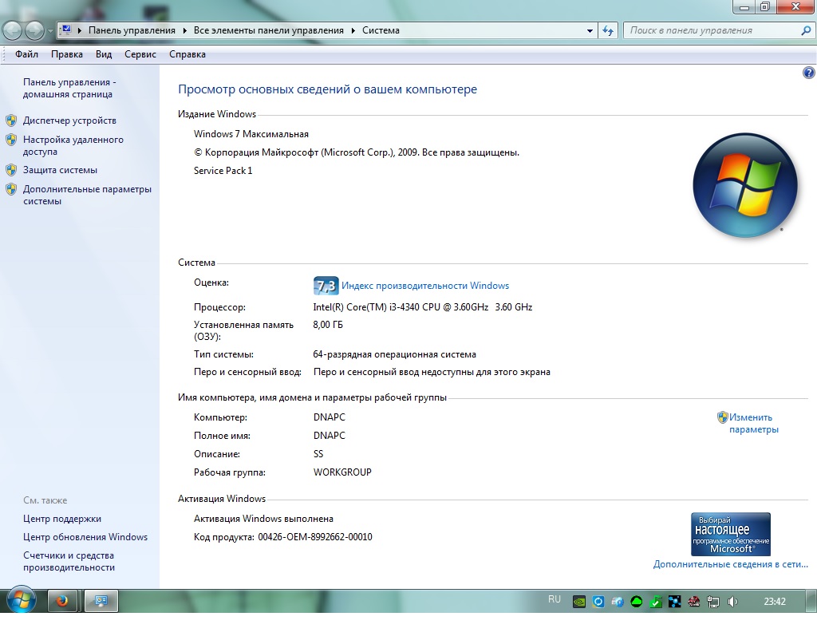
Task: Click the 'Windows 7 Максимальная' edition text
Action: click(x=251, y=134)
